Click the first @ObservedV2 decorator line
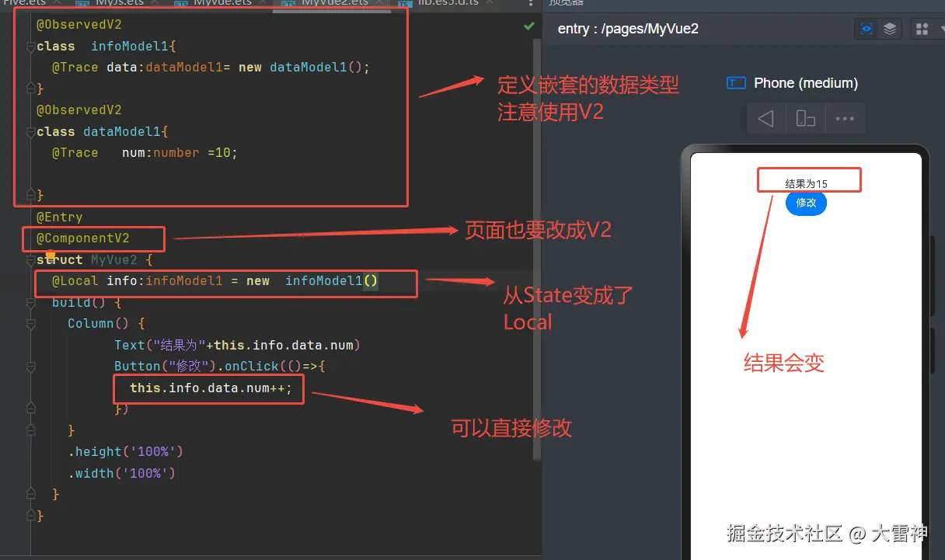Screen dimensions: 945x560 (x=79, y=25)
